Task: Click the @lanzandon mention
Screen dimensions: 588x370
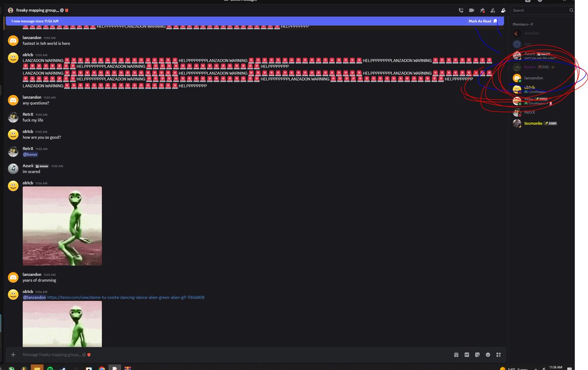Action: click(34, 297)
